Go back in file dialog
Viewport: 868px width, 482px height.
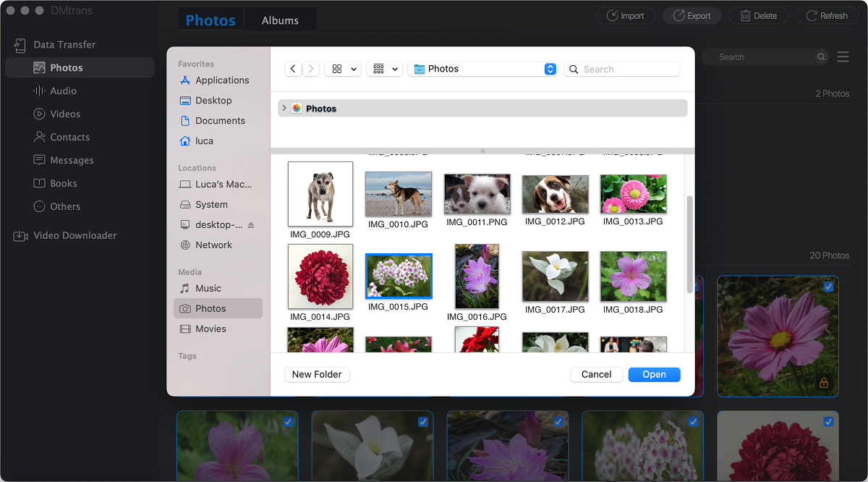(x=292, y=69)
